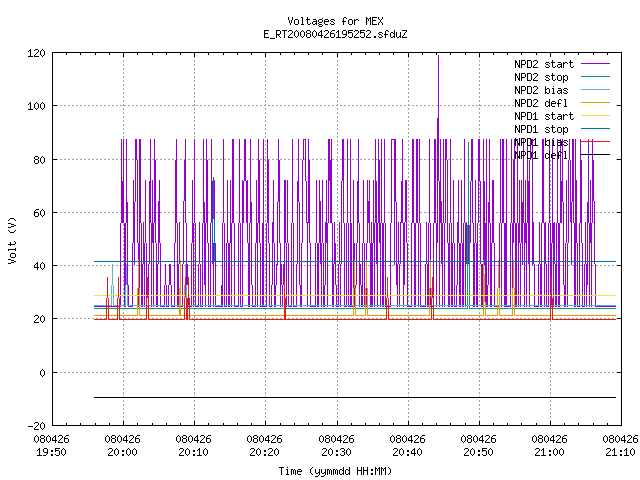Click the 'NPD2 bias' legend label
Image resolution: width=640 pixels, height=480 pixels.
[541, 90]
